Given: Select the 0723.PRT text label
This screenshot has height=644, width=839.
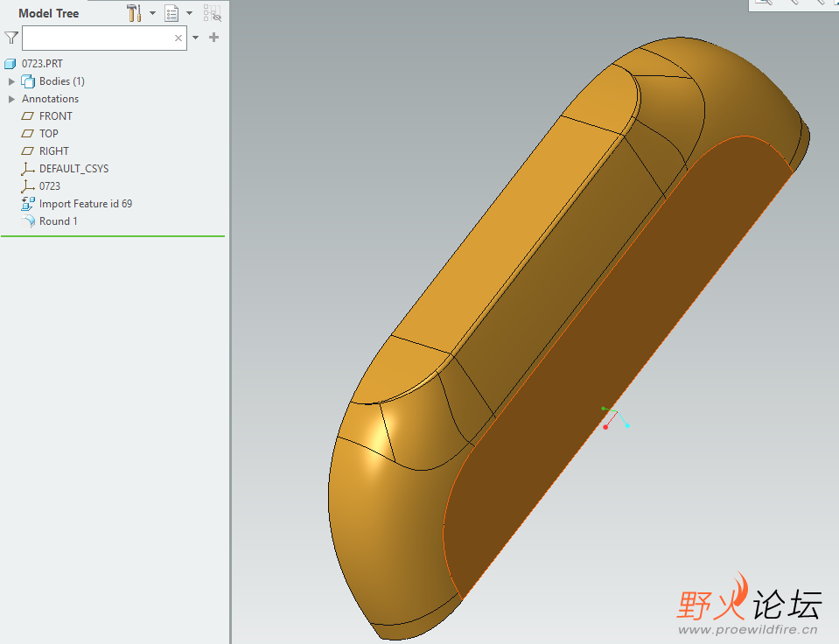Looking at the screenshot, I should point(42,63).
